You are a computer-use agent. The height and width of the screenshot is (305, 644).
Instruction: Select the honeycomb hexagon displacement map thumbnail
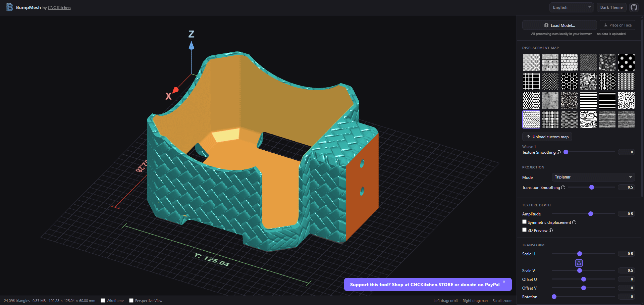[569, 82]
